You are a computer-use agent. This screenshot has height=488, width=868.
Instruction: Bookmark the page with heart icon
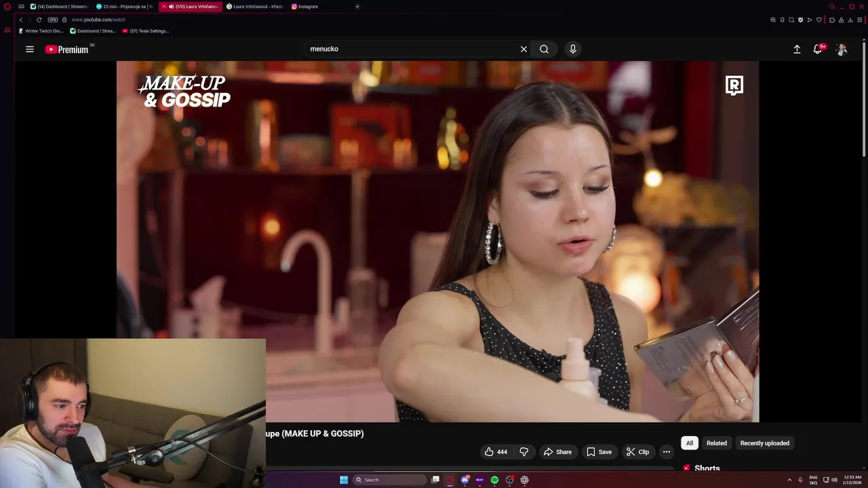pyautogui.click(x=819, y=20)
